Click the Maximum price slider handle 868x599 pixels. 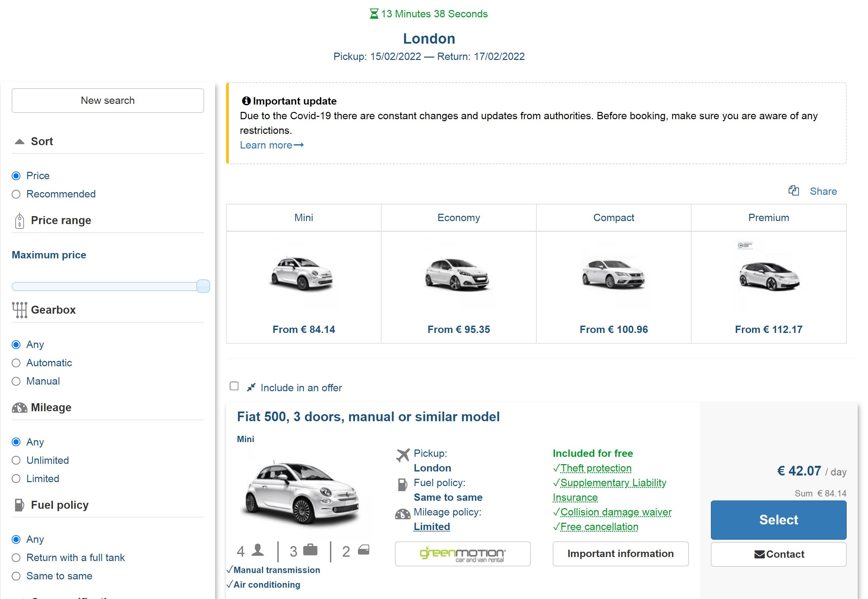(x=203, y=286)
